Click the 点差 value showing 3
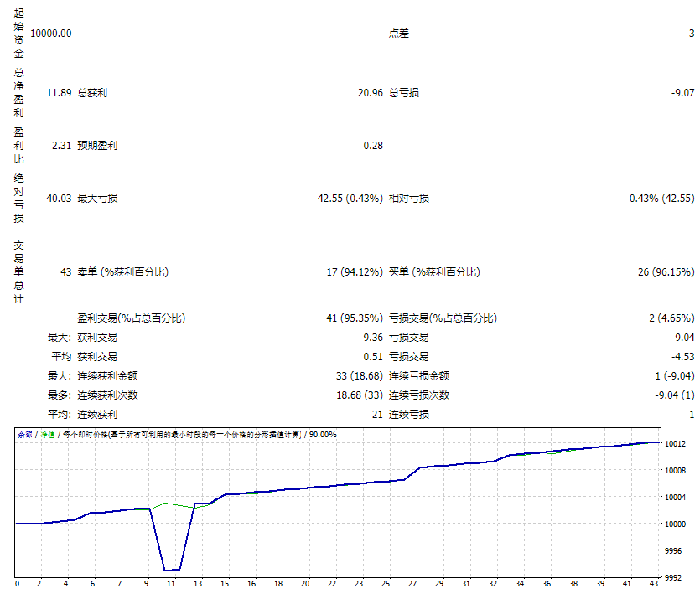 click(x=690, y=34)
